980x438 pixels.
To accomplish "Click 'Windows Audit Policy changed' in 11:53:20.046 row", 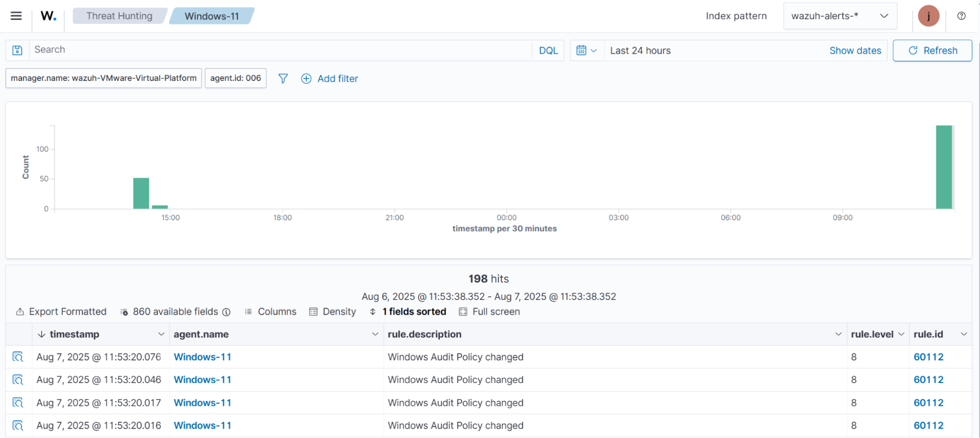I will [455, 380].
